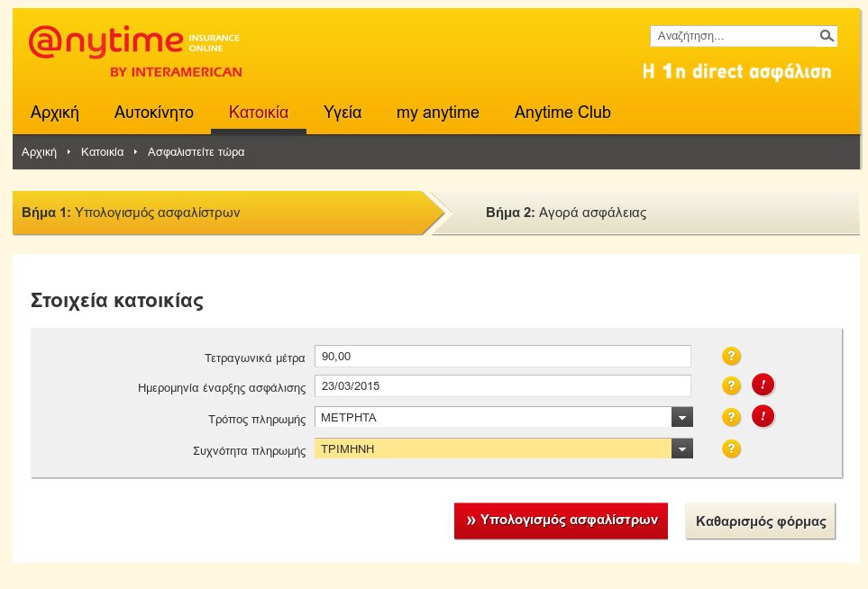Focus the Αναζήτηση search field

pyautogui.click(x=734, y=36)
